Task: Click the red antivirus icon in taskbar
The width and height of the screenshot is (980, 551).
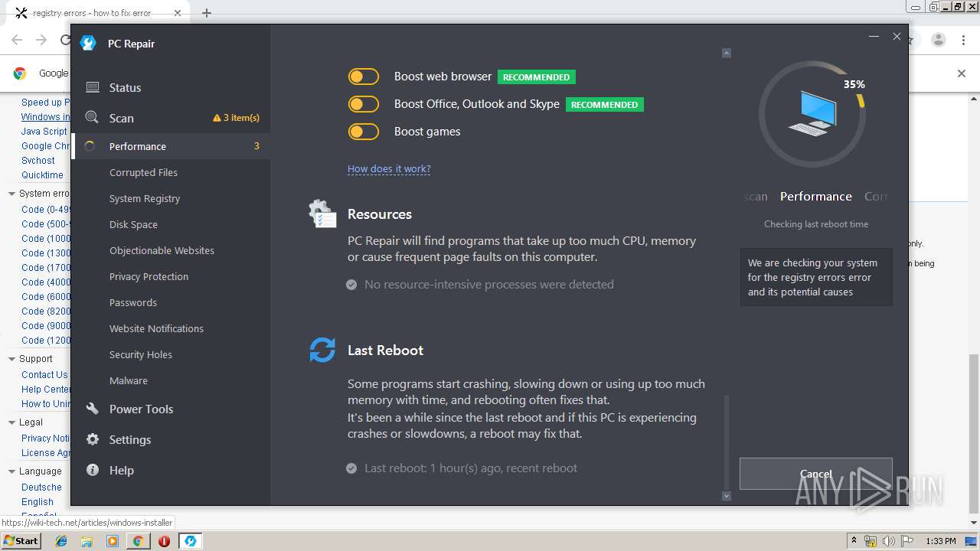Action: [x=164, y=541]
